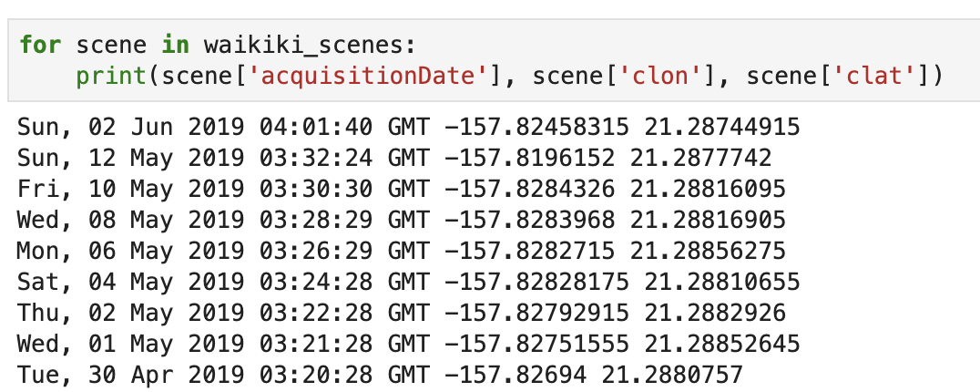980x392 pixels.
Task: Click the Mon, 06 May 2019 output line
Action: [402, 251]
